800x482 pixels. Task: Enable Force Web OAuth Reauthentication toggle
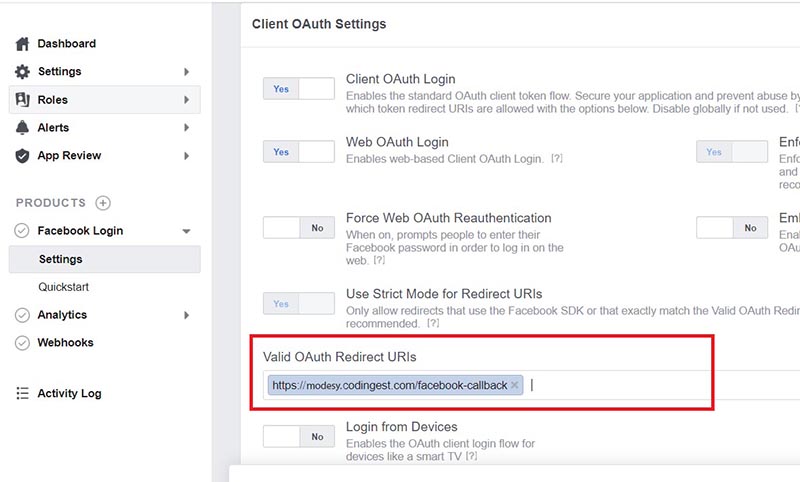[x=298, y=228]
